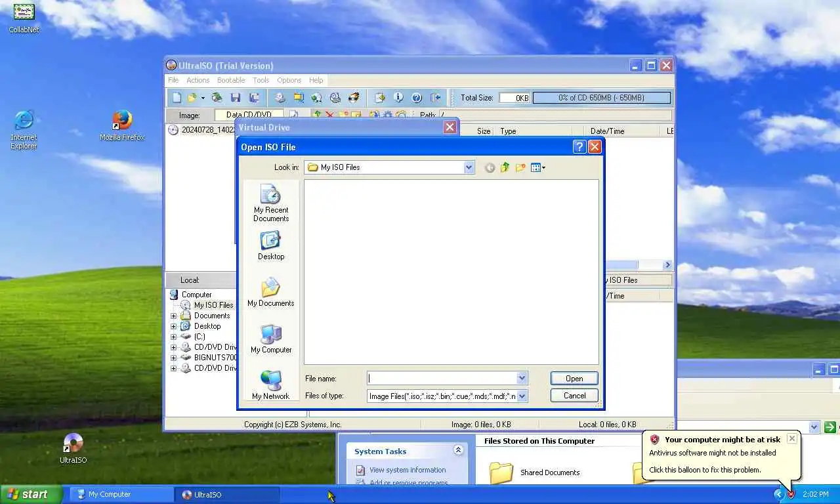Open the Tools menu

(x=261, y=80)
